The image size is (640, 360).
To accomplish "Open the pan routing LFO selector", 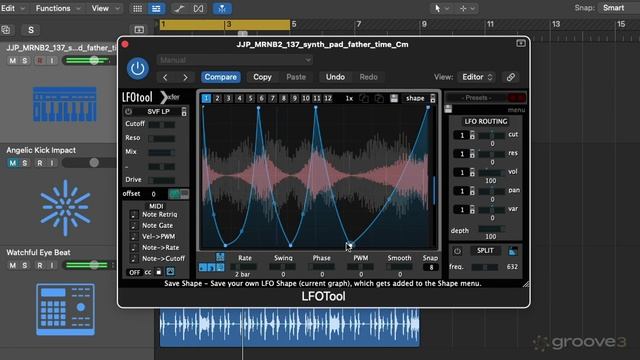I will pyautogui.click(x=464, y=191).
